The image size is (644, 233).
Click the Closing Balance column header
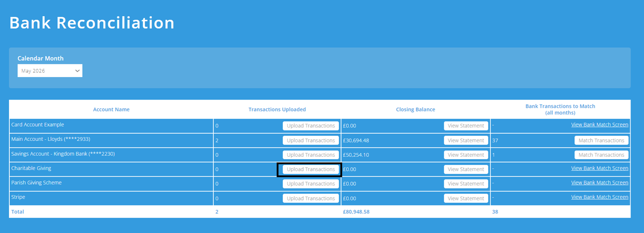[x=416, y=110]
